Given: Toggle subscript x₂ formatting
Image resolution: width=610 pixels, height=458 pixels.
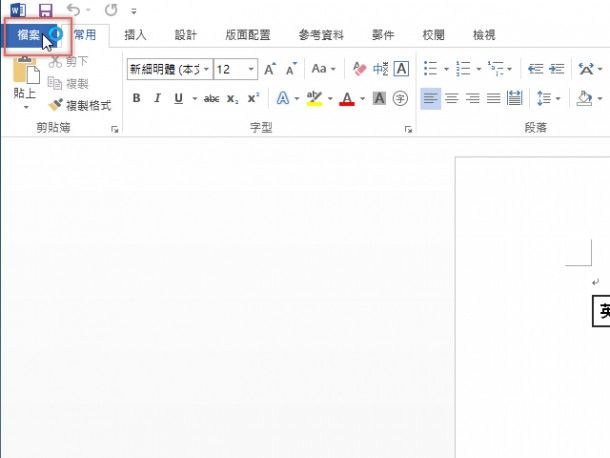Looking at the screenshot, I should (x=233, y=99).
